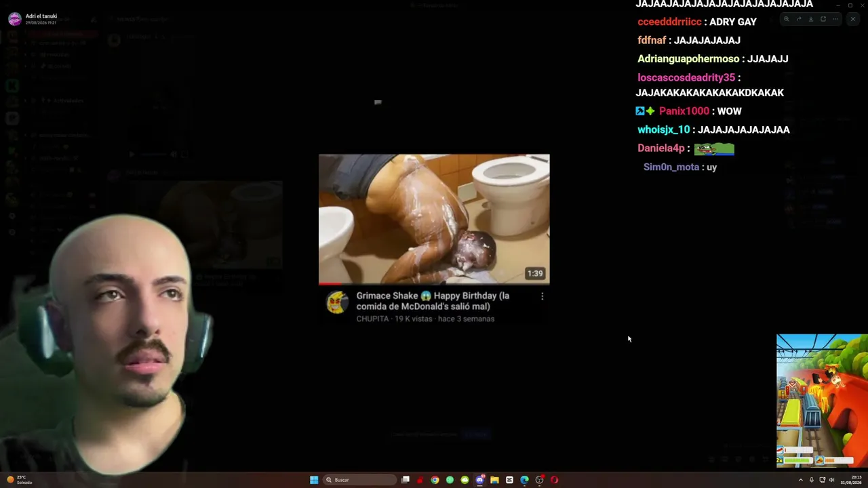Image resolution: width=868 pixels, height=488 pixels.
Task: Click the Pepe emote in Daniela4p's message
Action: (714, 148)
